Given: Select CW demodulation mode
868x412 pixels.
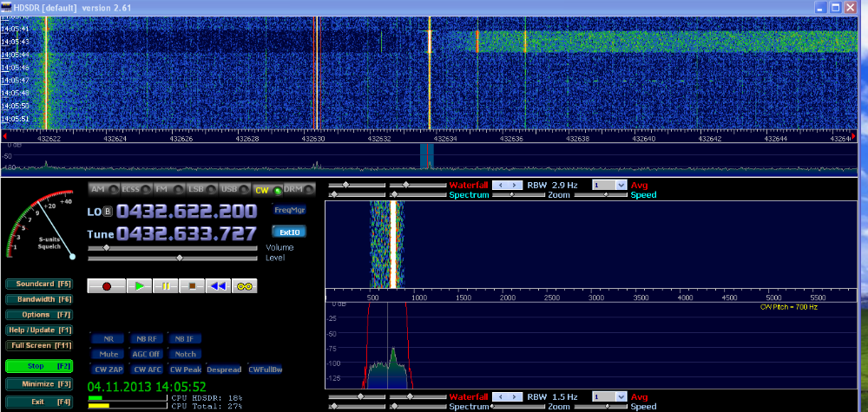Looking at the screenshot, I should pos(267,190).
